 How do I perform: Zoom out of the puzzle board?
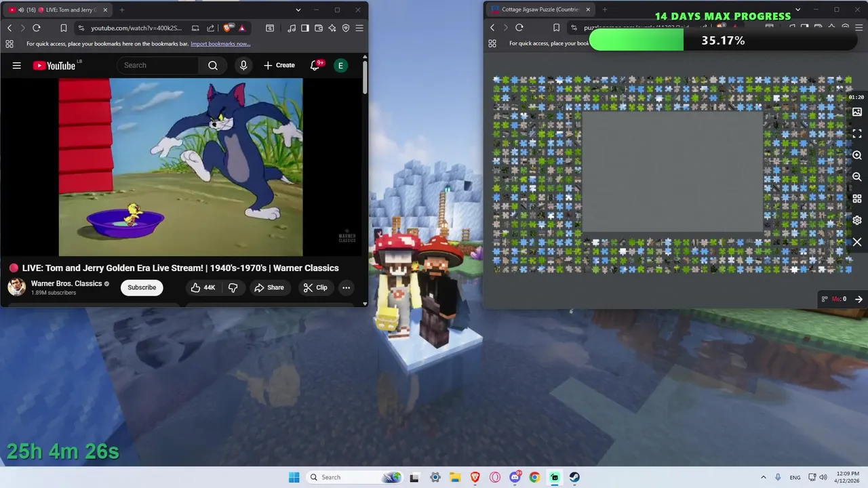pos(857,177)
